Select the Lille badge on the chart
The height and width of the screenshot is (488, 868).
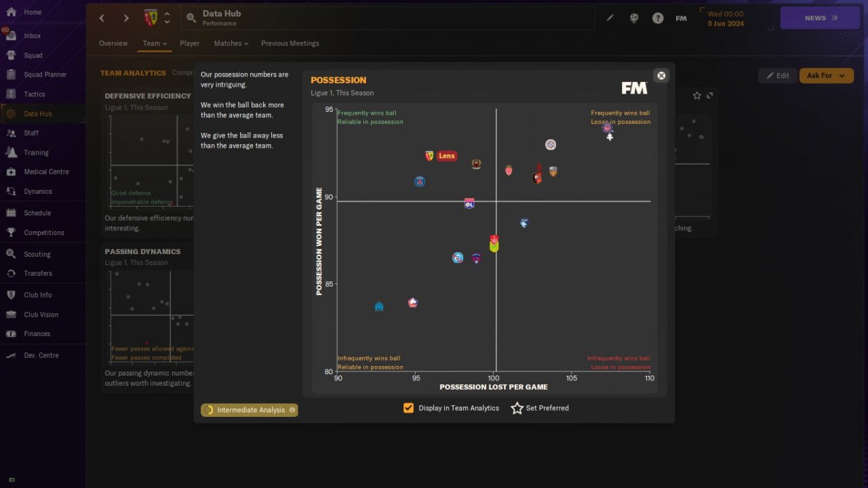pyautogui.click(x=413, y=303)
